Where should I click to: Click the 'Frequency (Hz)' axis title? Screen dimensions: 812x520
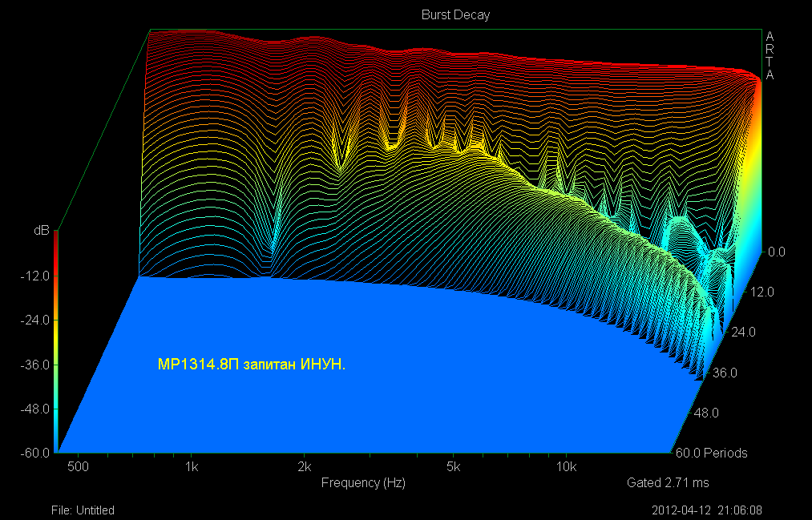363,483
